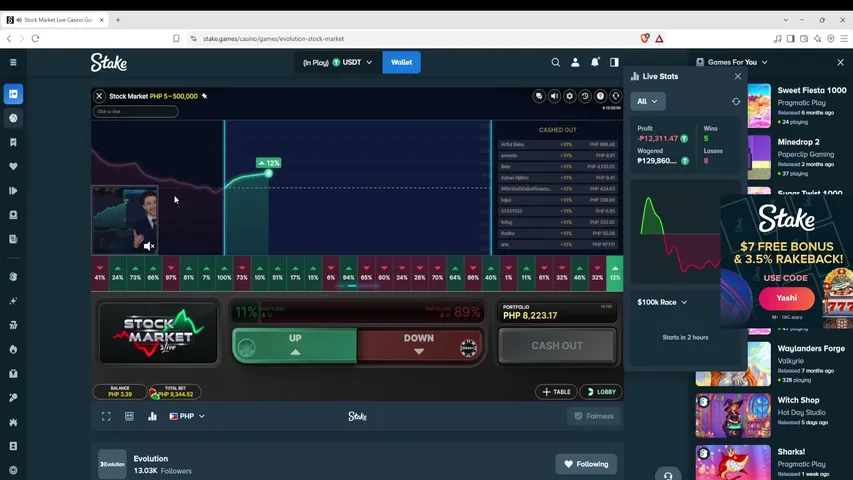Click into the chat input field
853x480 pixels.
click(x=135, y=112)
